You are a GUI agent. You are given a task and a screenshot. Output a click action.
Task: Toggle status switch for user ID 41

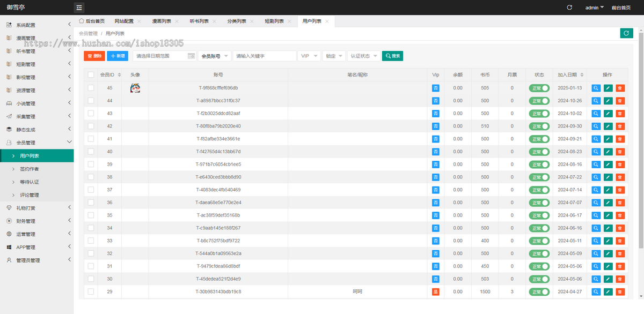tap(539, 139)
